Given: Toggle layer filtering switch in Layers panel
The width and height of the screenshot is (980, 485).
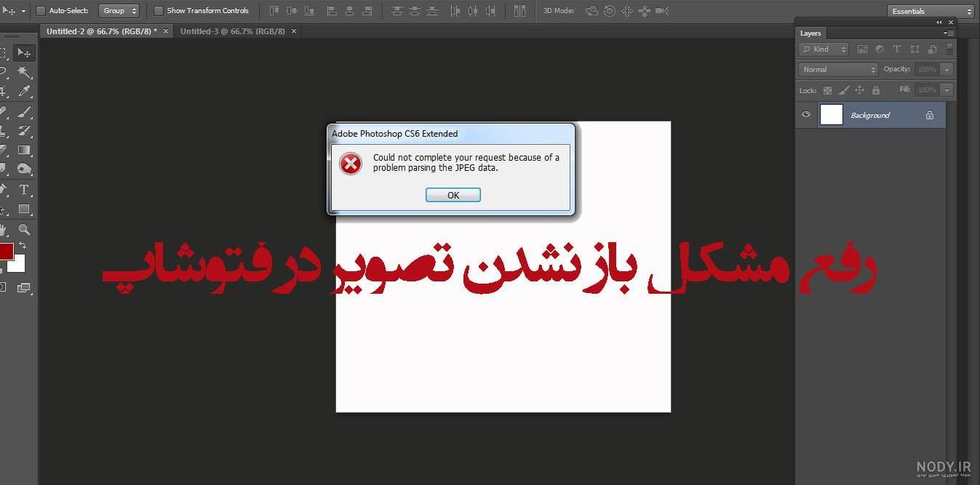Looking at the screenshot, I should tap(949, 49).
